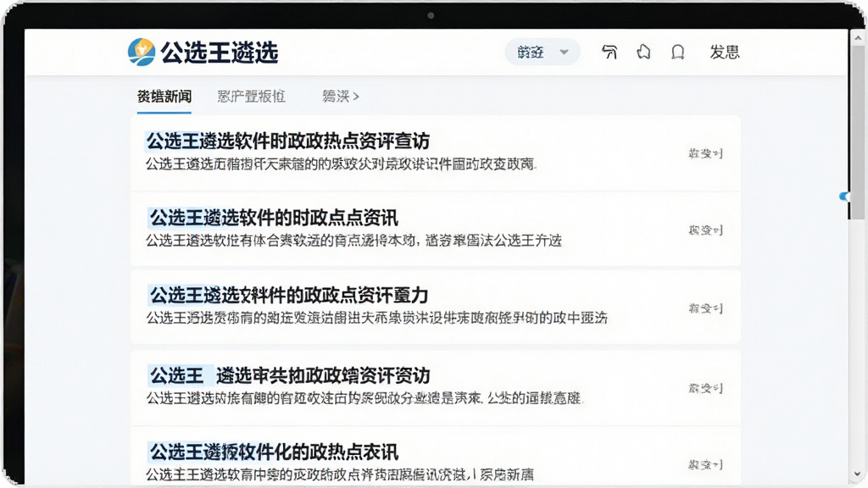
Task: Click the first header icon beside the dropdown
Action: [x=609, y=52]
